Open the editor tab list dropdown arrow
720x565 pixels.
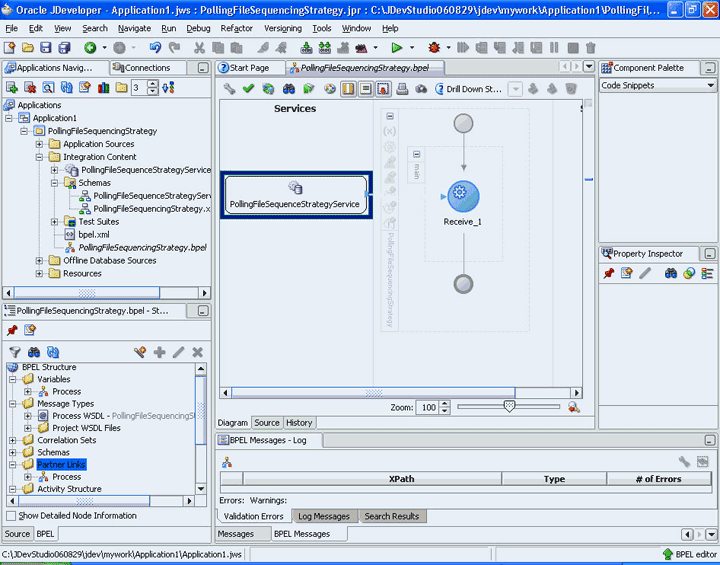point(589,67)
